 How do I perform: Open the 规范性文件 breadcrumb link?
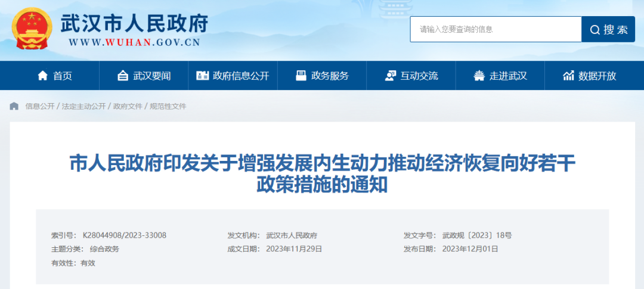[168, 106]
